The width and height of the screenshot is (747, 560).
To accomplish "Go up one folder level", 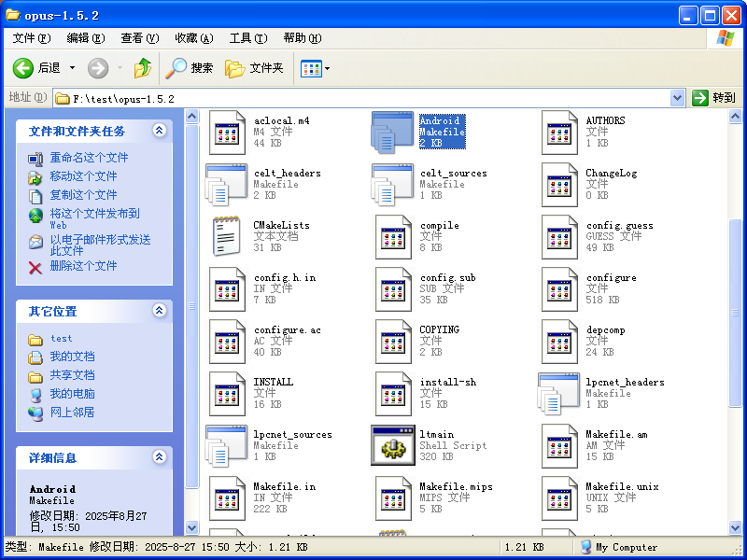I will point(142,68).
